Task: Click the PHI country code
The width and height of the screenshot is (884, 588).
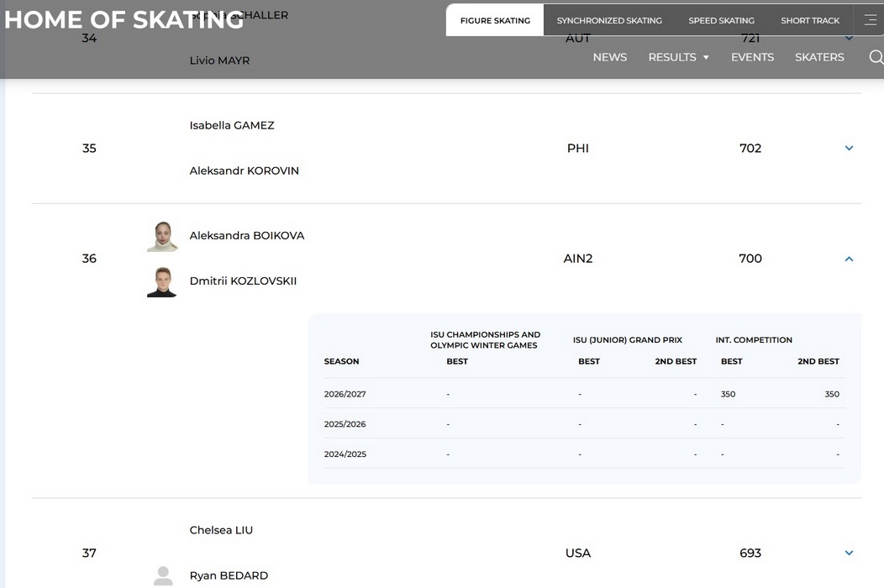Action: [x=578, y=149]
